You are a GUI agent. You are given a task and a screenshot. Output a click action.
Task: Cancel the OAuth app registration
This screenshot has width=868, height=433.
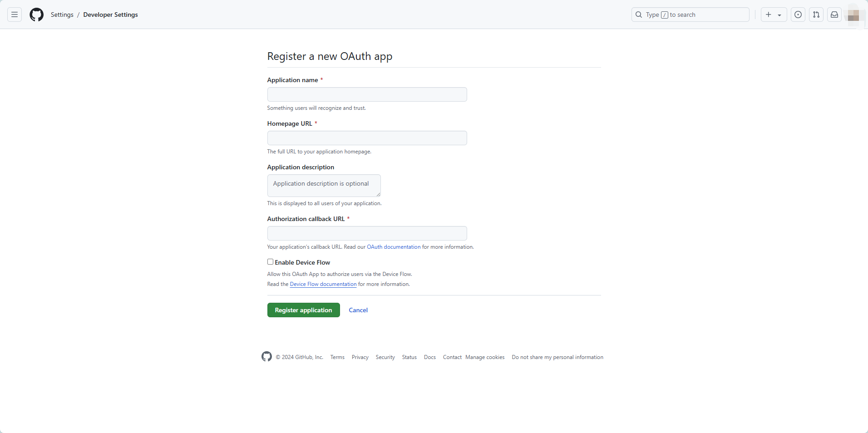point(358,310)
